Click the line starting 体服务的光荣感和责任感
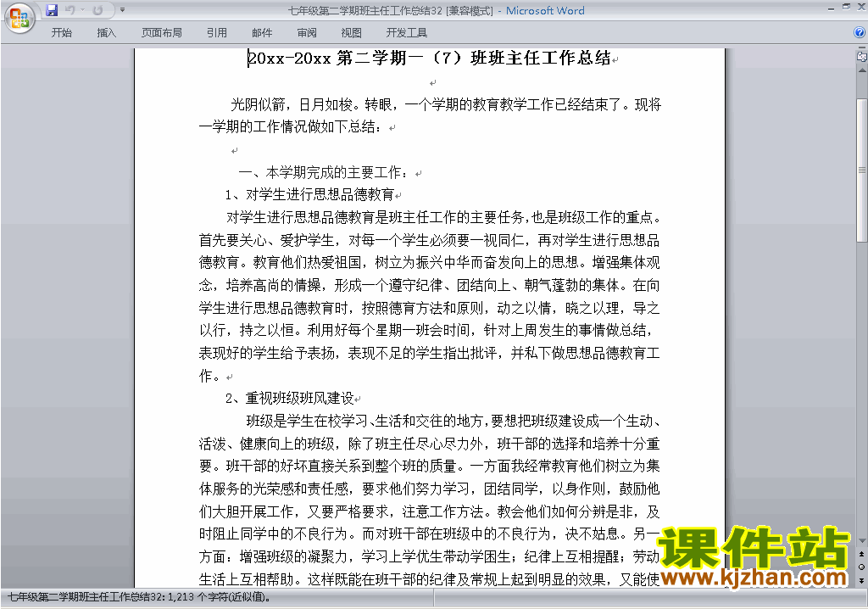The width and height of the screenshot is (868, 609). click(x=429, y=489)
